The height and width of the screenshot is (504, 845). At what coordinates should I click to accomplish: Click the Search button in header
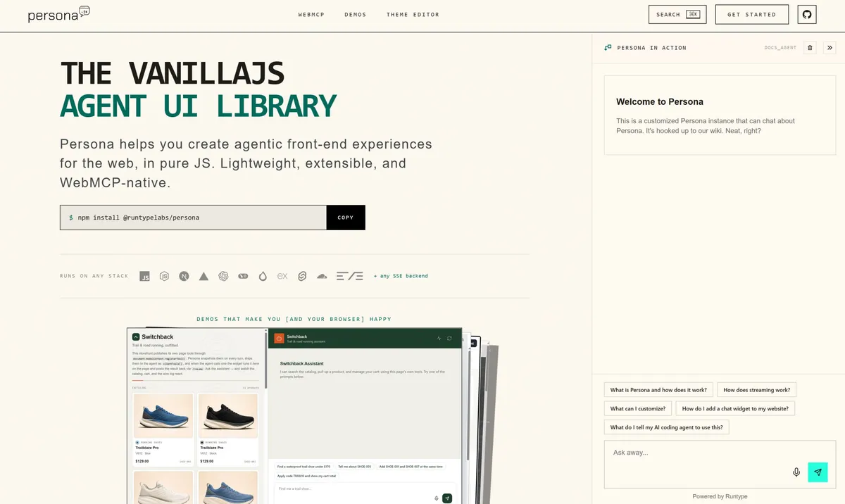678,14
